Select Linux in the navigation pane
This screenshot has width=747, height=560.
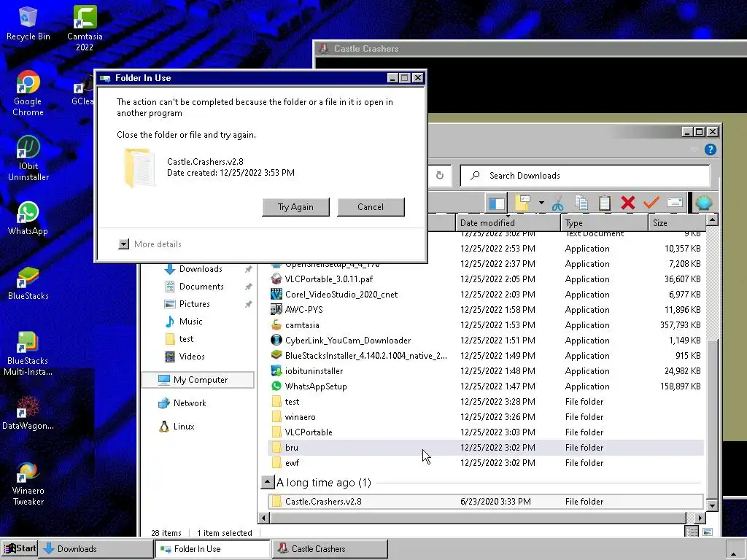183,426
